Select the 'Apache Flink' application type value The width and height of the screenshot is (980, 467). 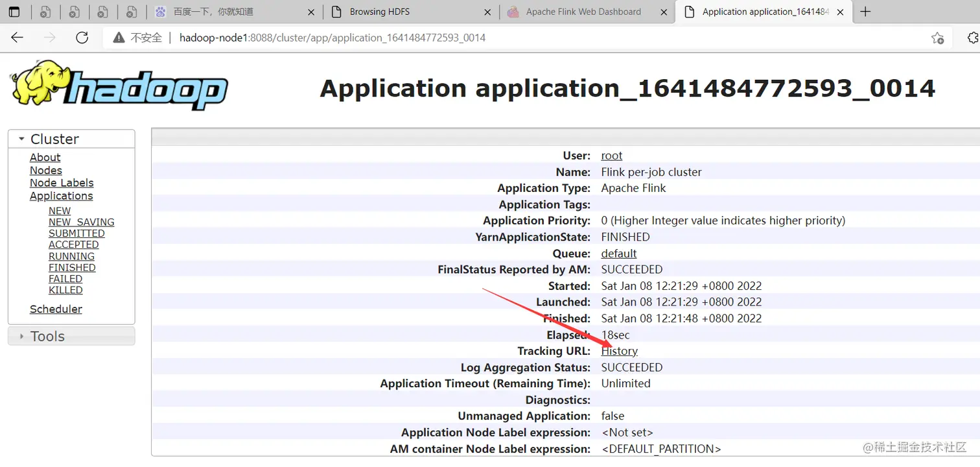tap(633, 188)
